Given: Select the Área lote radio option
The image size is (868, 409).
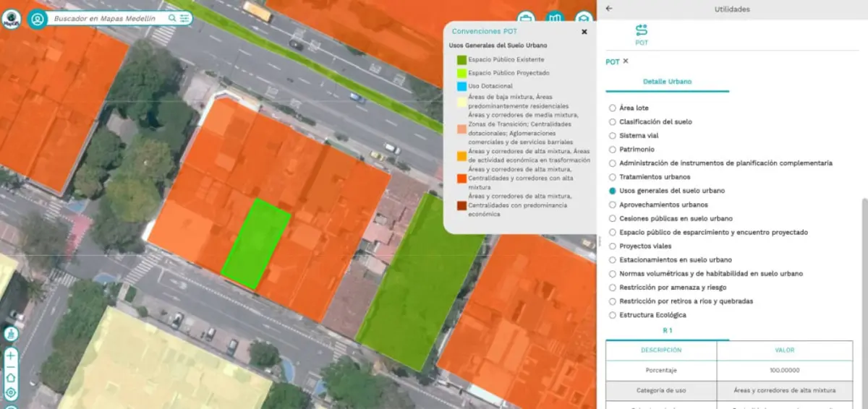Looking at the screenshot, I should tap(613, 108).
